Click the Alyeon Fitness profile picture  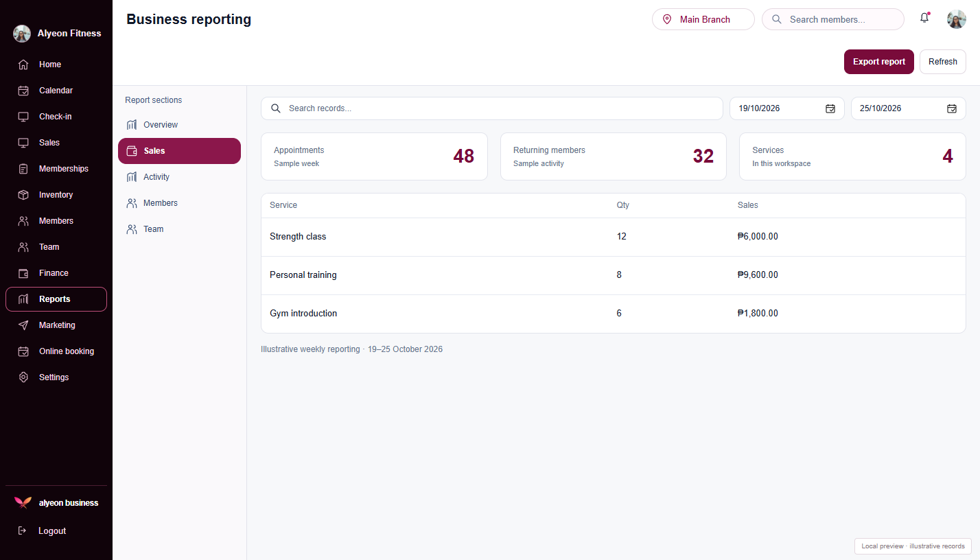[x=22, y=34]
